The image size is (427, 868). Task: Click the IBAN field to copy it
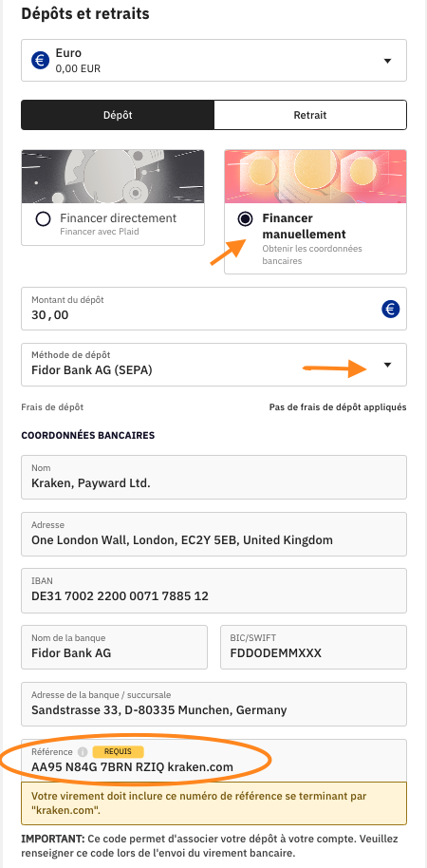(214, 590)
